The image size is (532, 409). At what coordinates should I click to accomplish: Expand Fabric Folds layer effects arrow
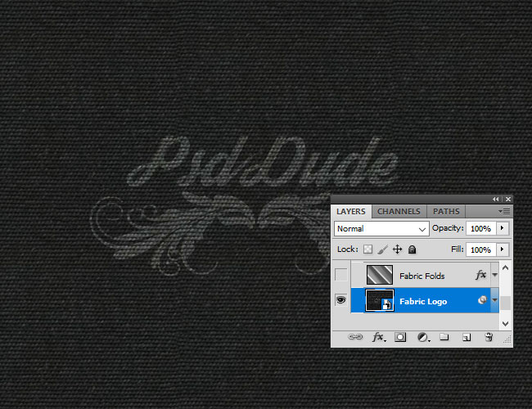[x=494, y=275]
